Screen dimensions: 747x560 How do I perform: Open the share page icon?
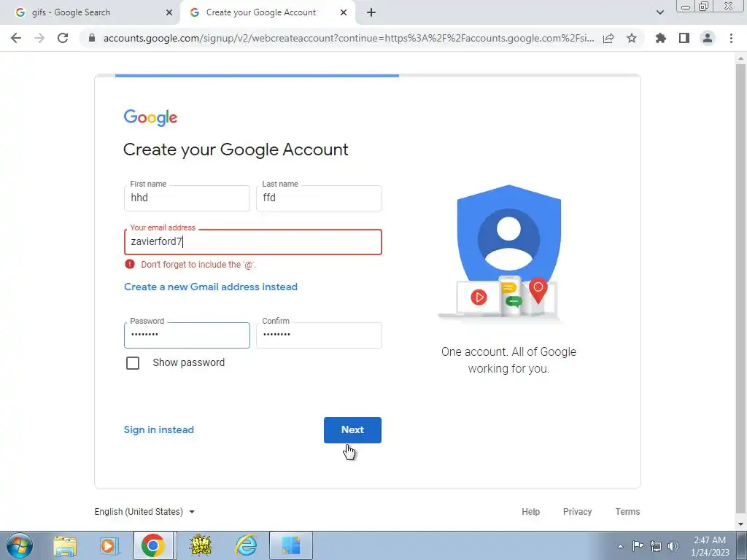click(608, 38)
